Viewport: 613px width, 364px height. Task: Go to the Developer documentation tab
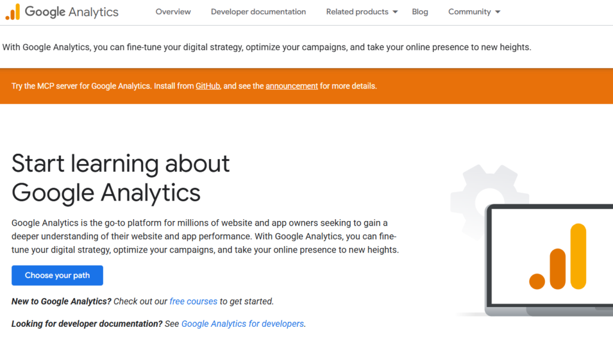259,12
